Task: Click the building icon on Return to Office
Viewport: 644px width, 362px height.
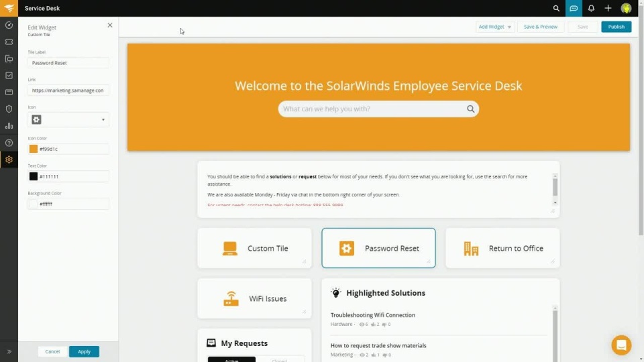Action: pos(471,248)
